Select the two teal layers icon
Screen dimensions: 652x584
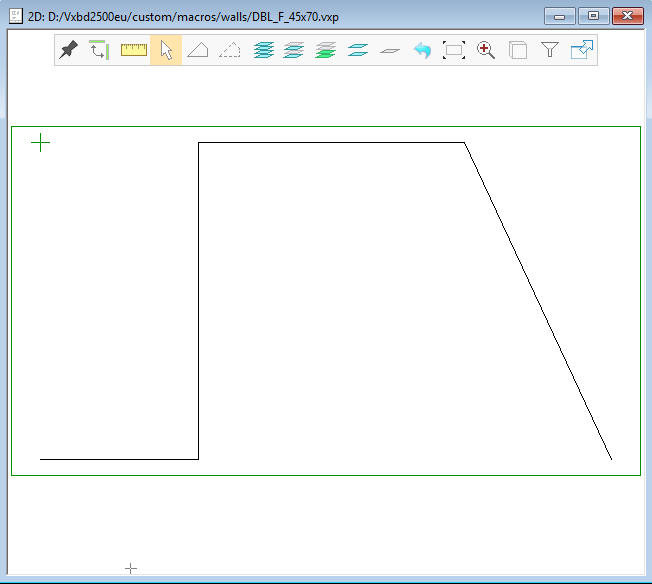[358, 50]
